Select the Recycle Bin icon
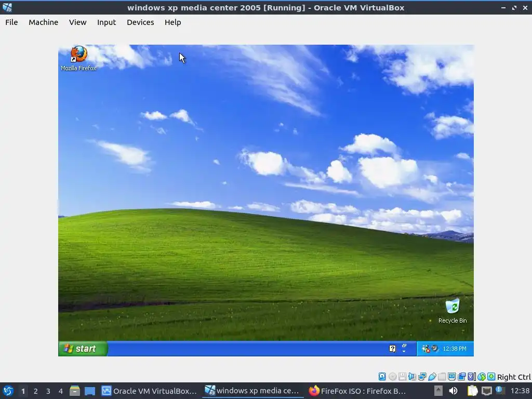Viewport: 532px width, 399px height. [453, 311]
